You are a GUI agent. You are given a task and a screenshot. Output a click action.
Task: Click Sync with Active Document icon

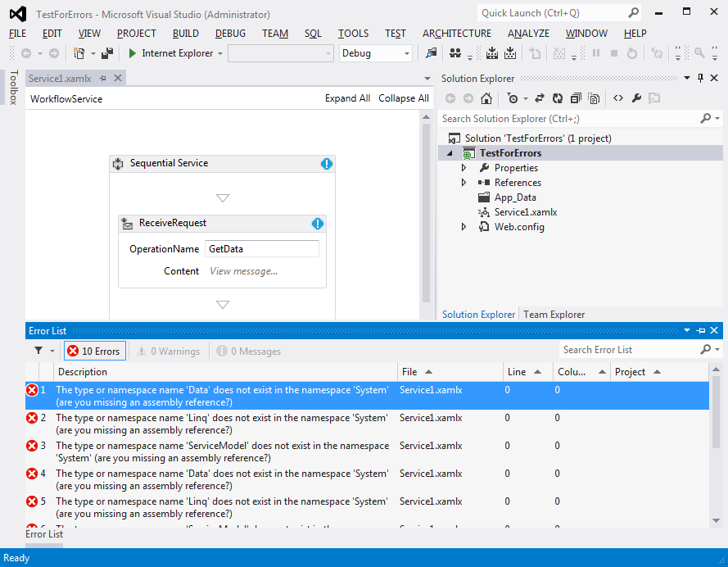coord(539,98)
